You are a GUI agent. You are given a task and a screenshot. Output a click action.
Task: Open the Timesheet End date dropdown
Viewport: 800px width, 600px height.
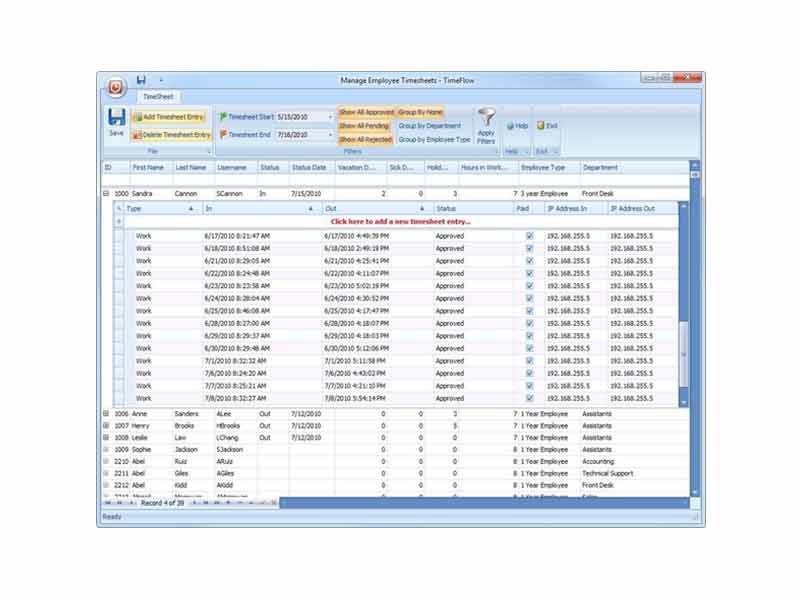(x=330, y=135)
